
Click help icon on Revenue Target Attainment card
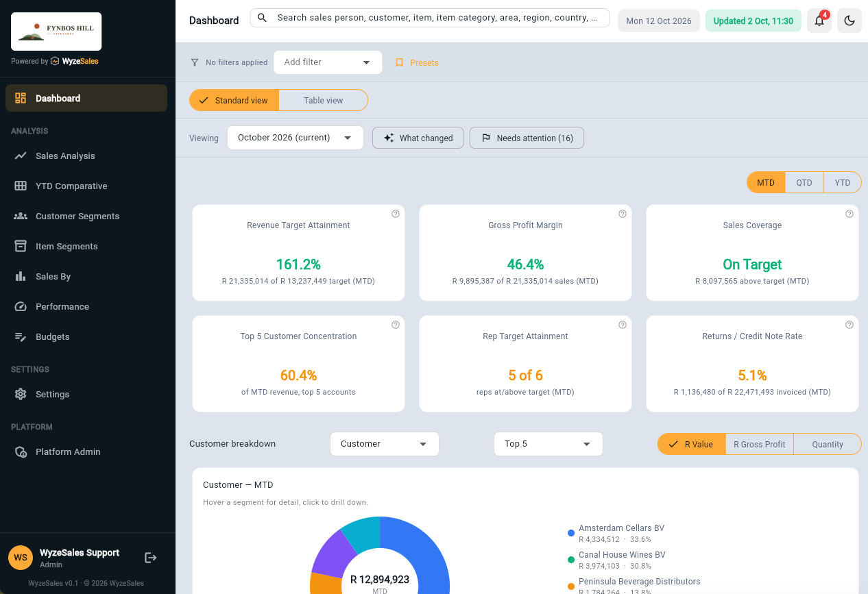point(396,214)
